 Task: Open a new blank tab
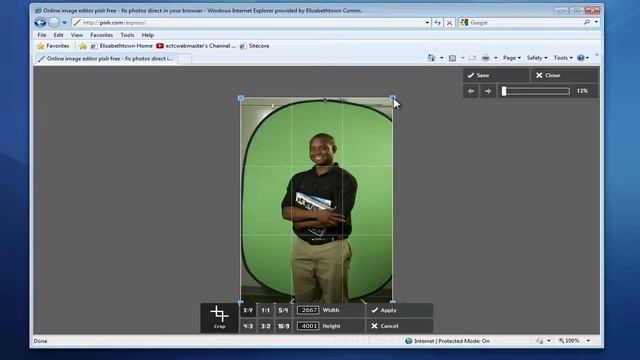(184, 59)
